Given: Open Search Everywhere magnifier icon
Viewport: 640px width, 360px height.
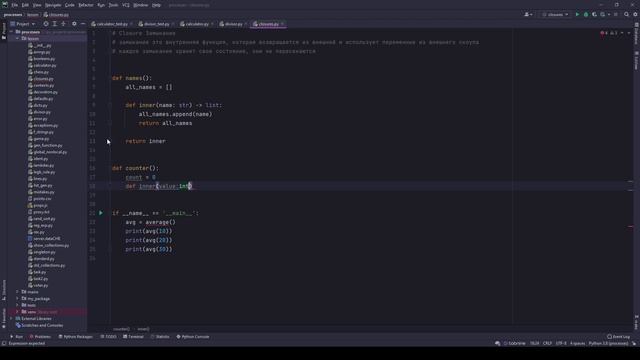Looking at the screenshot, I should pyautogui.click(x=626, y=14).
